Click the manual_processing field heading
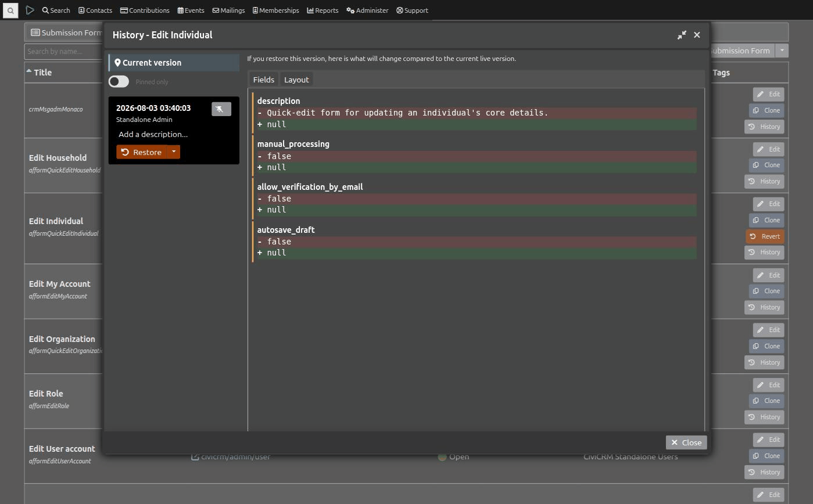 293,144
